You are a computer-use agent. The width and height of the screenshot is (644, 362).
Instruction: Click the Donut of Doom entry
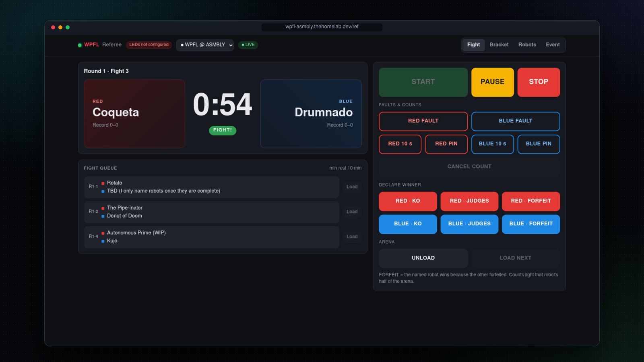click(124, 216)
